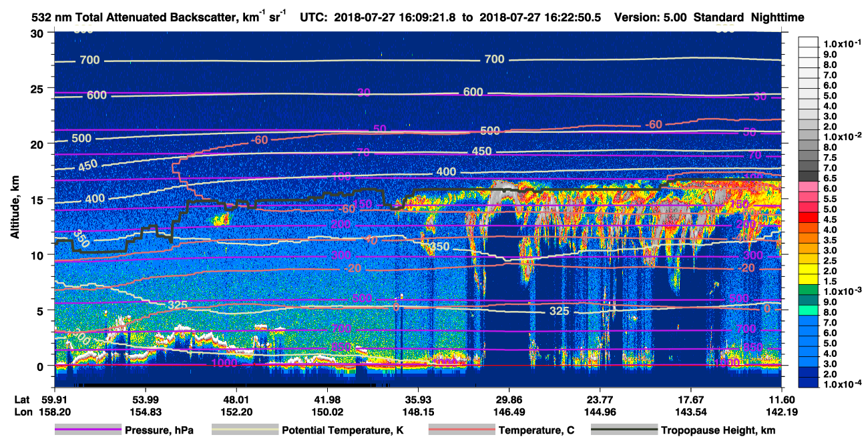Click the purple 200 pressure contour label
Viewport: 868px width, 445px height.
coord(341,224)
